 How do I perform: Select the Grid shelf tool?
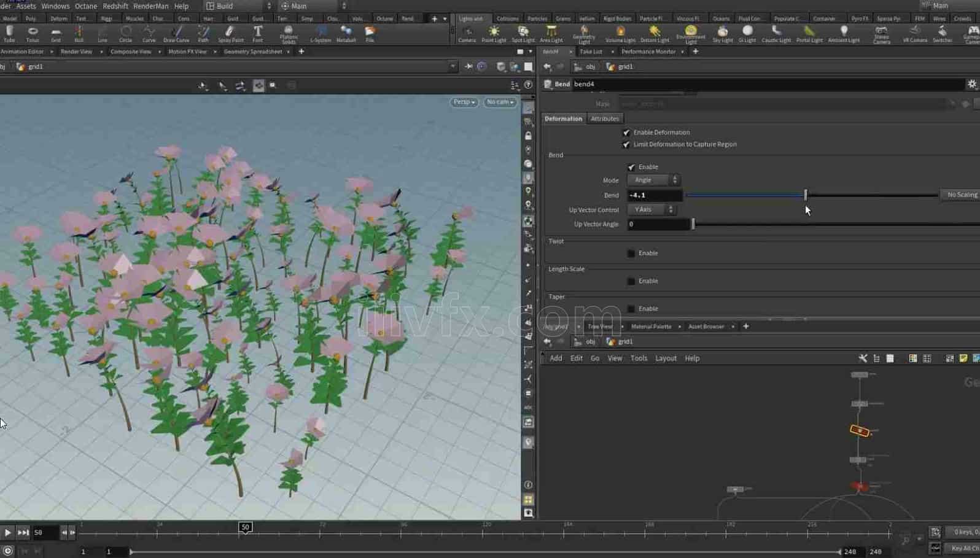(56, 34)
